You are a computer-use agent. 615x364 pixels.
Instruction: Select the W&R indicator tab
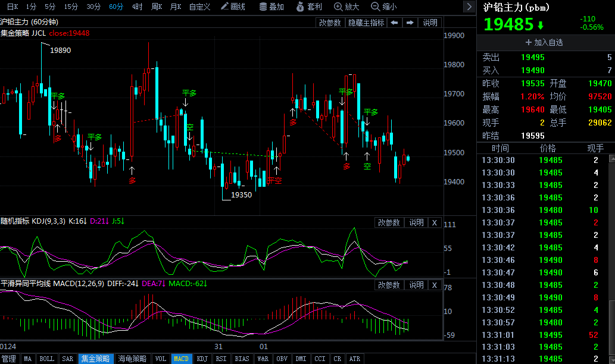pos(263,359)
